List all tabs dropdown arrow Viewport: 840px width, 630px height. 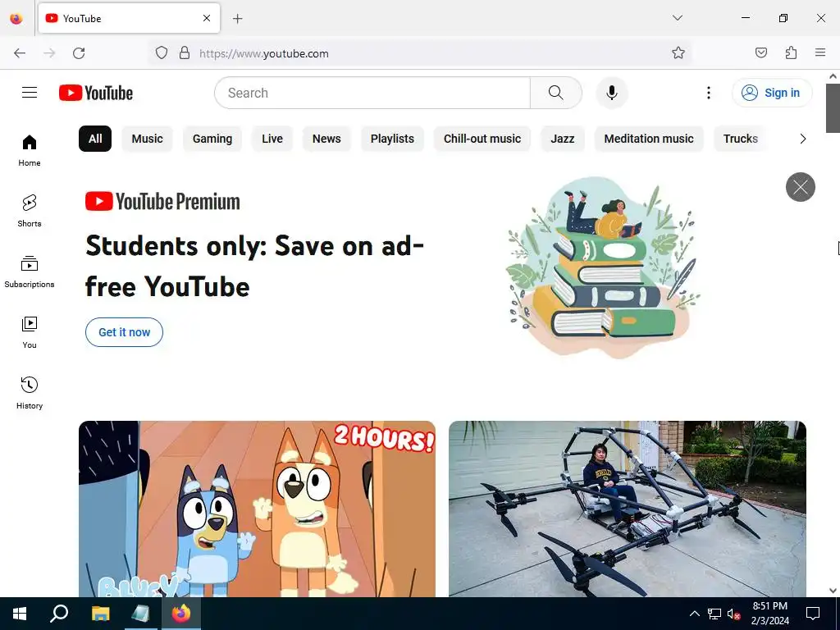click(x=677, y=18)
